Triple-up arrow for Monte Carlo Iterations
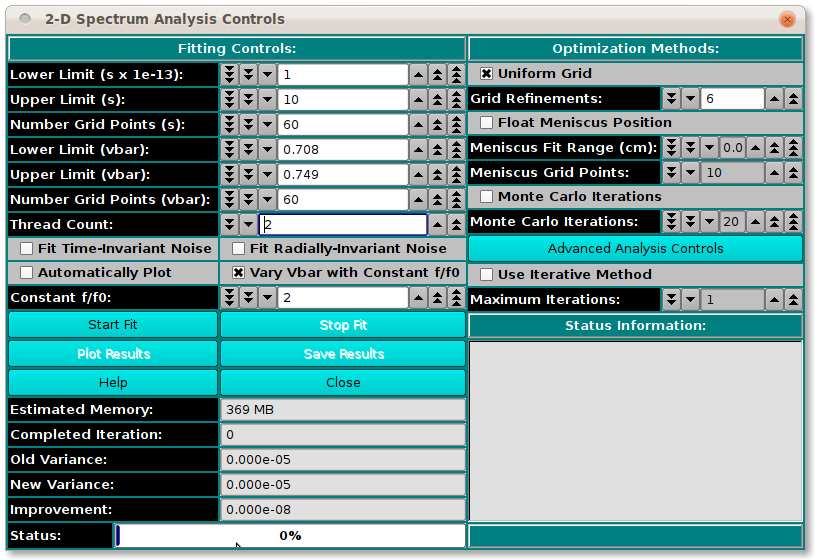The height and width of the screenshot is (560, 815). 793,222
